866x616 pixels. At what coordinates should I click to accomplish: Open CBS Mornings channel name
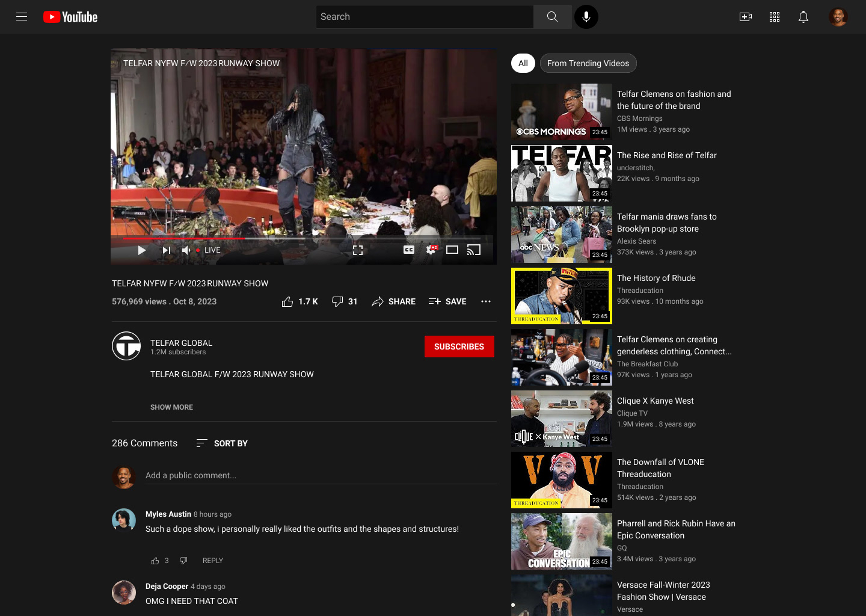click(x=640, y=119)
